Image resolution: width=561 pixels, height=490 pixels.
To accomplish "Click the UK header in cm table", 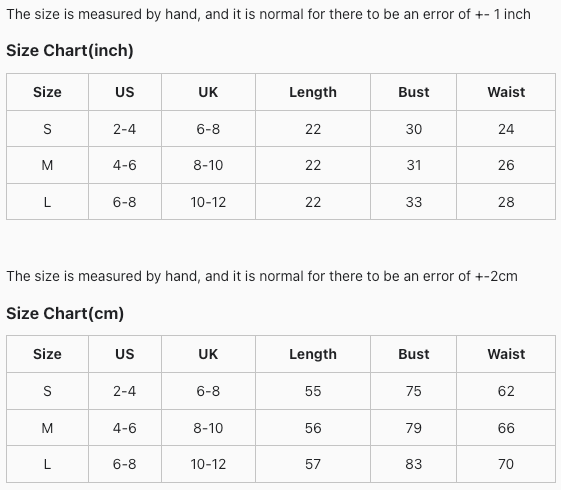I will tap(208, 354).
